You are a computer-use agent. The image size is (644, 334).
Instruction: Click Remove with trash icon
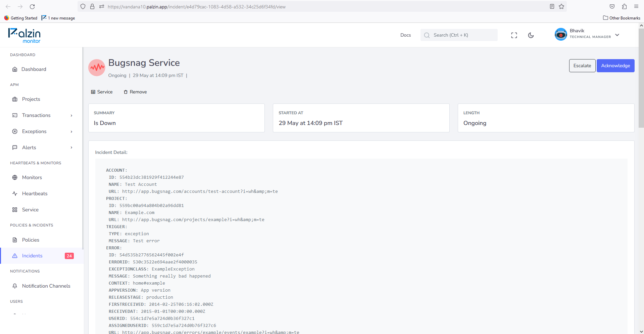(x=135, y=92)
